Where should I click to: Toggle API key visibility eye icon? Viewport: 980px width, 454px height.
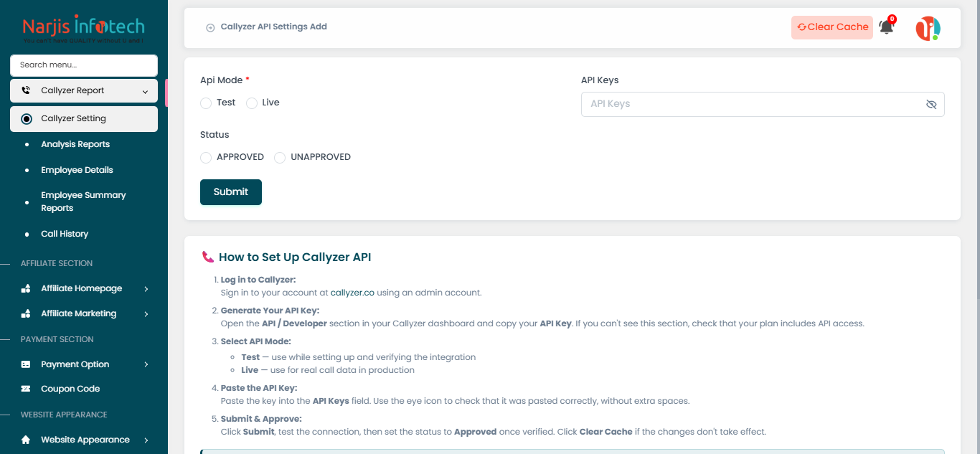[x=931, y=104]
